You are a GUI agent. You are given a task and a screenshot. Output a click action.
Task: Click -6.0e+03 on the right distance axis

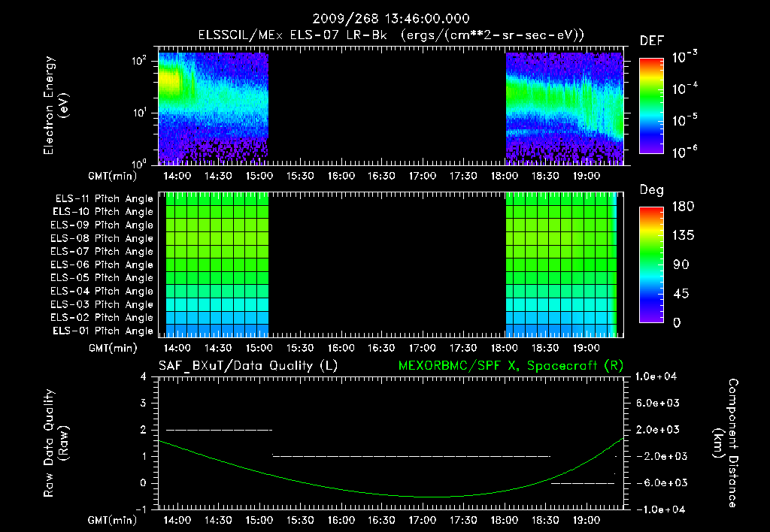[x=659, y=483]
